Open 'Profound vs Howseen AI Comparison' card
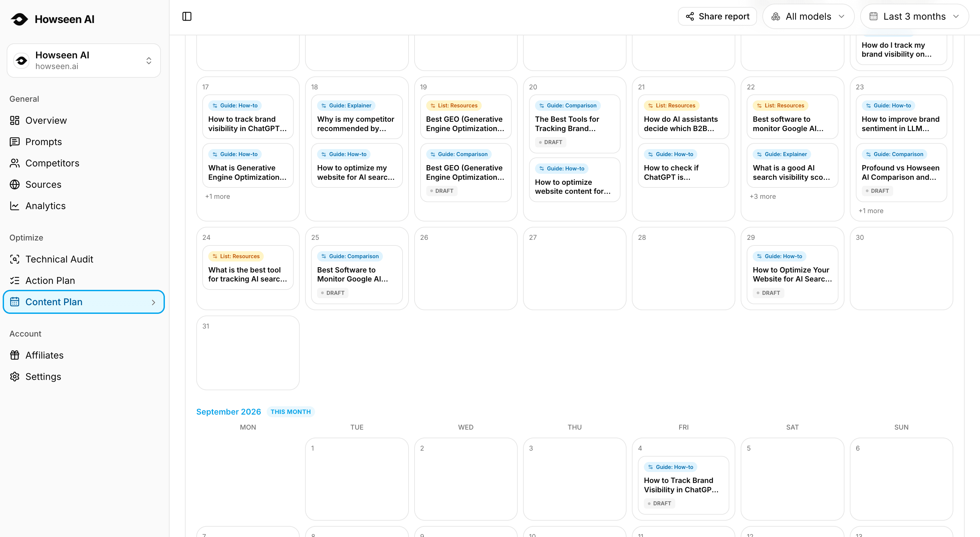 [901, 172]
